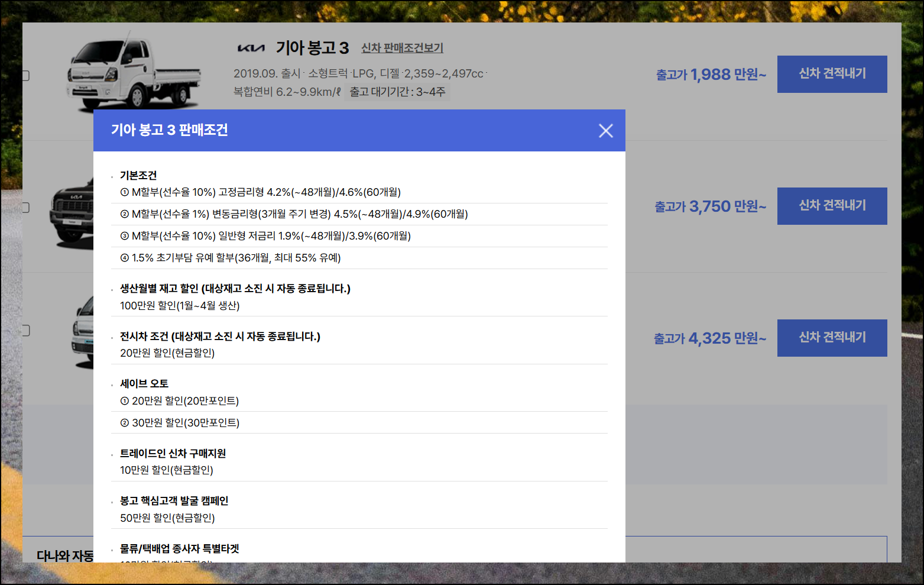The height and width of the screenshot is (585, 924).
Task: Click the spec line 2019.09. 출시 소형트럭
Action: [359, 74]
